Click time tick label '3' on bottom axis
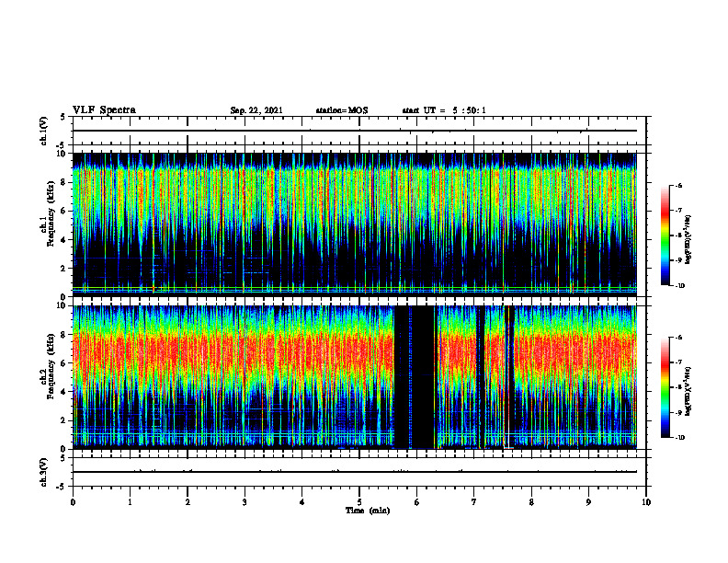 (245, 502)
